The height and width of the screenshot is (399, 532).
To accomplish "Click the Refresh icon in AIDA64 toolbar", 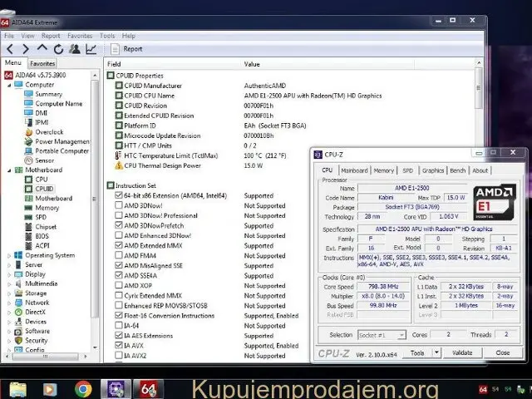I will pyautogui.click(x=57, y=49).
